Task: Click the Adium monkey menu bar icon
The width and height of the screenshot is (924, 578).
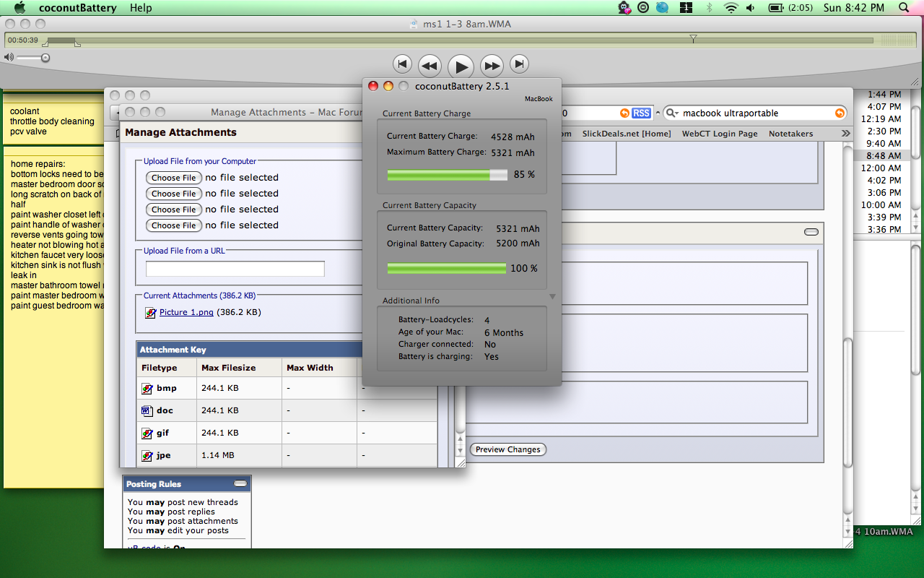Action: point(624,8)
